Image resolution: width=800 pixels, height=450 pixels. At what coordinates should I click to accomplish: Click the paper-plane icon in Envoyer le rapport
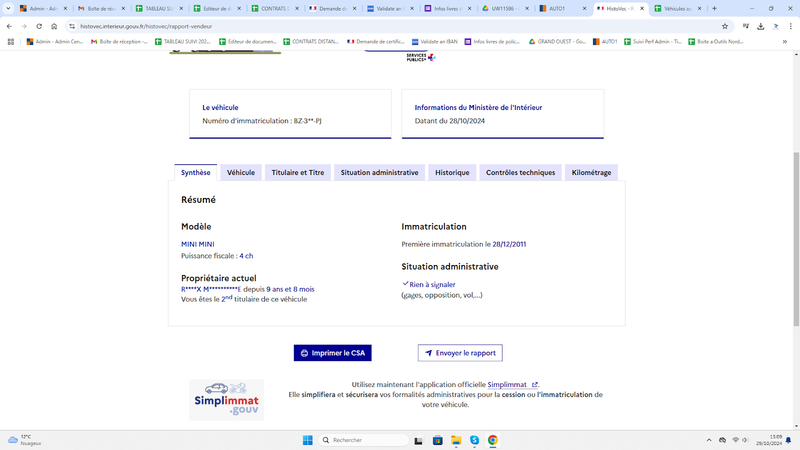429,353
